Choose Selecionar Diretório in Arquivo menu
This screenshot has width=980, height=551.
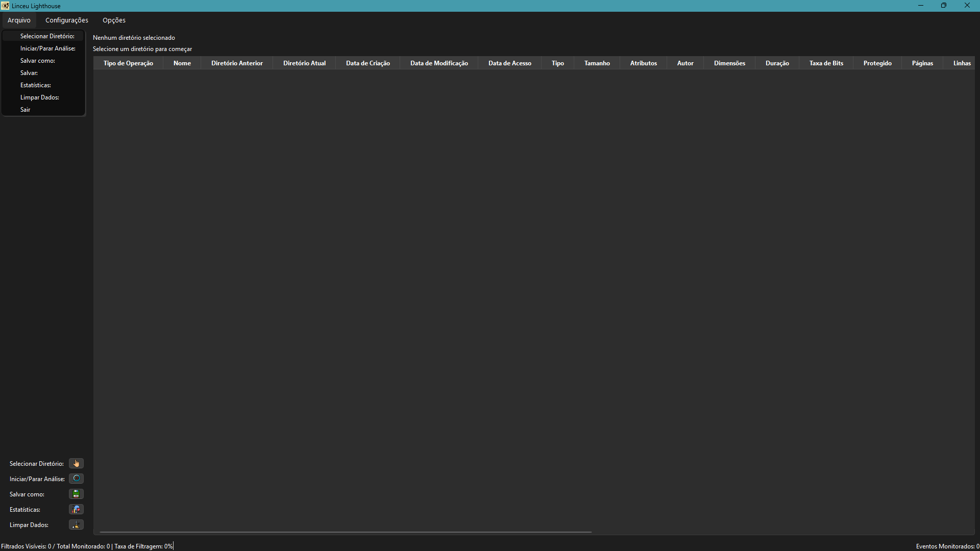pos(47,36)
